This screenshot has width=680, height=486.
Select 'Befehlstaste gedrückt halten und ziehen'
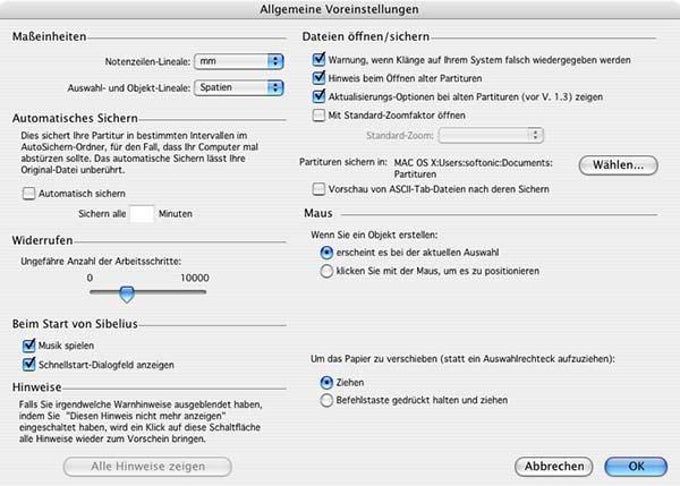click(x=327, y=400)
